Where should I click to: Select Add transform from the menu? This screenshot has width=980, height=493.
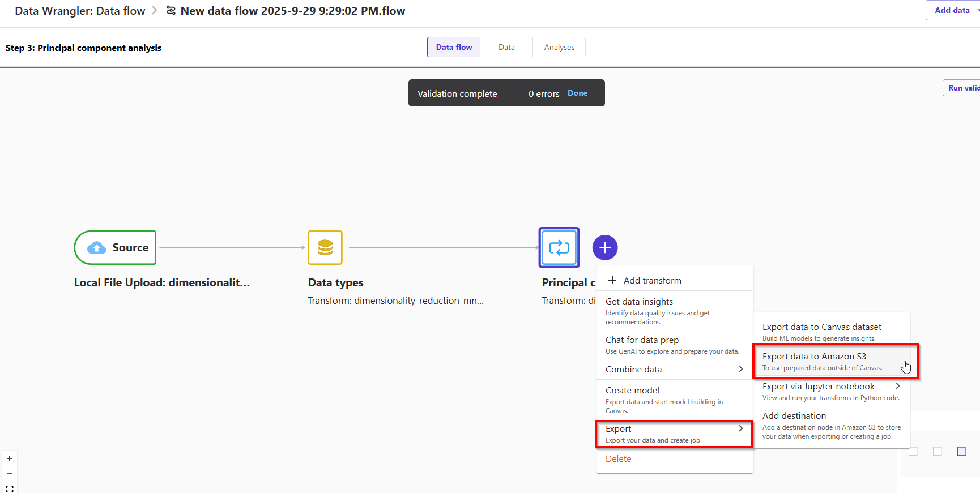651,280
